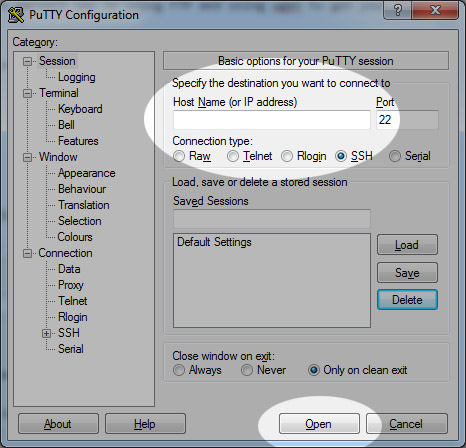Save the current session
Viewport: 466px width, 448px height.
coord(407,273)
